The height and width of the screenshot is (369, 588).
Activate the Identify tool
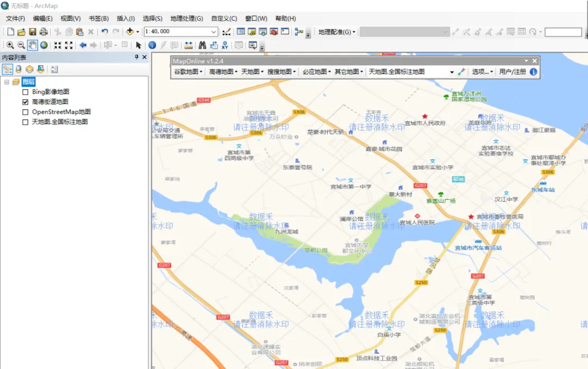152,45
